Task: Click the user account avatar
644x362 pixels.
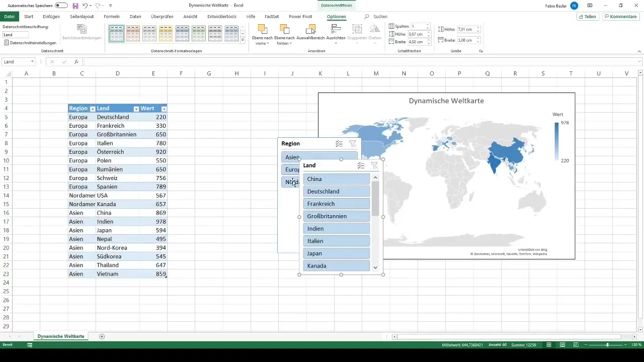Action: click(574, 6)
